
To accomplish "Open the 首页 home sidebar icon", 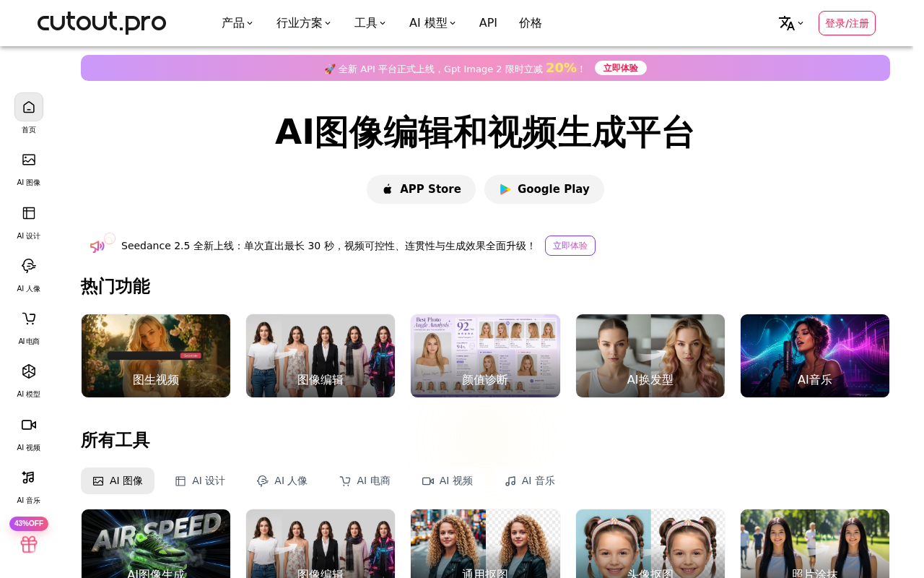I will [29, 107].
